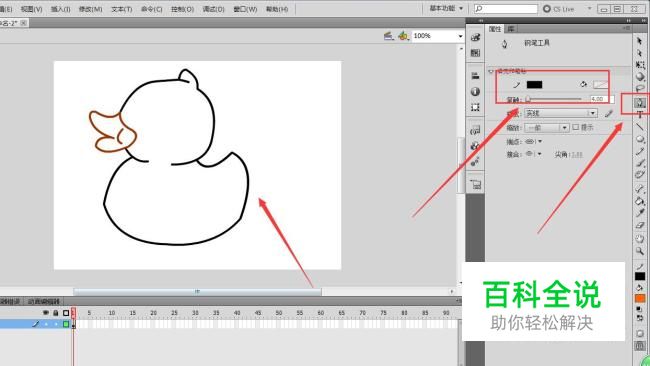The height and width of the screenshot is (366, 650).
Task: Open the Modify (M) menu
Action: click(x=90, y=9)
